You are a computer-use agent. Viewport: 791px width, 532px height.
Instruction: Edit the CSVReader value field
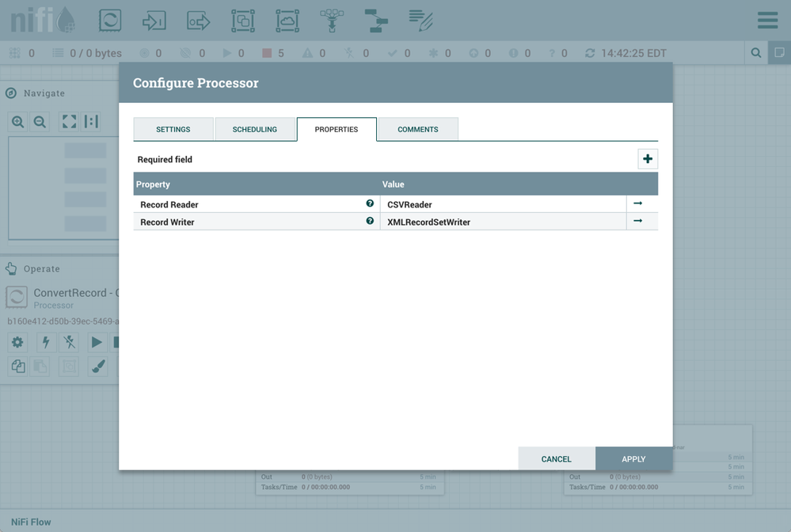point(503,204)
